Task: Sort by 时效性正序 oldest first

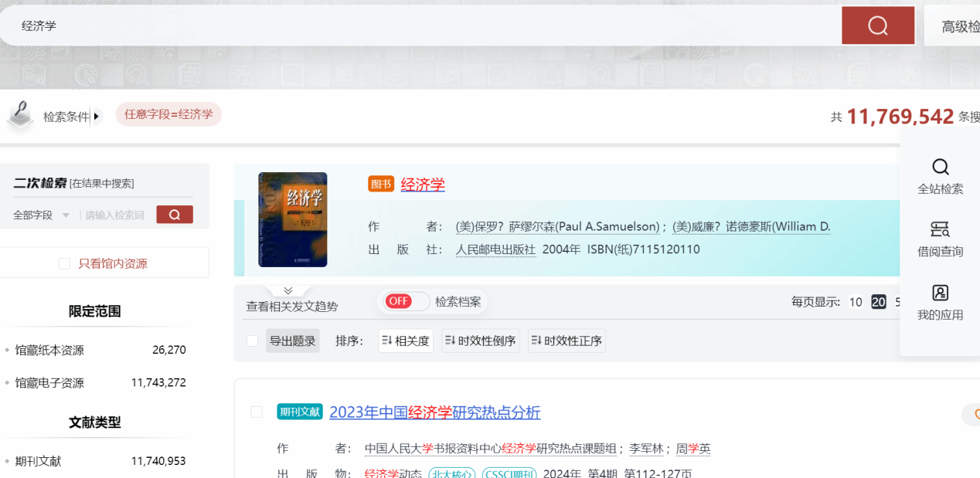Action: click(x=567, y=341)
